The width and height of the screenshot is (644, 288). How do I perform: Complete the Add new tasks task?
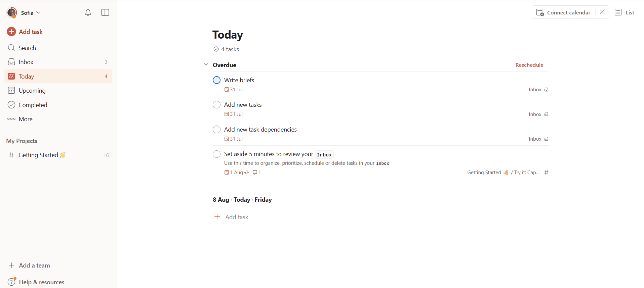[217, 105]
